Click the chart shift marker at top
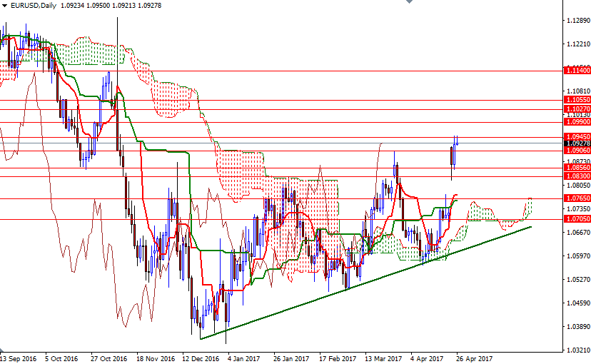 point(409,1)
